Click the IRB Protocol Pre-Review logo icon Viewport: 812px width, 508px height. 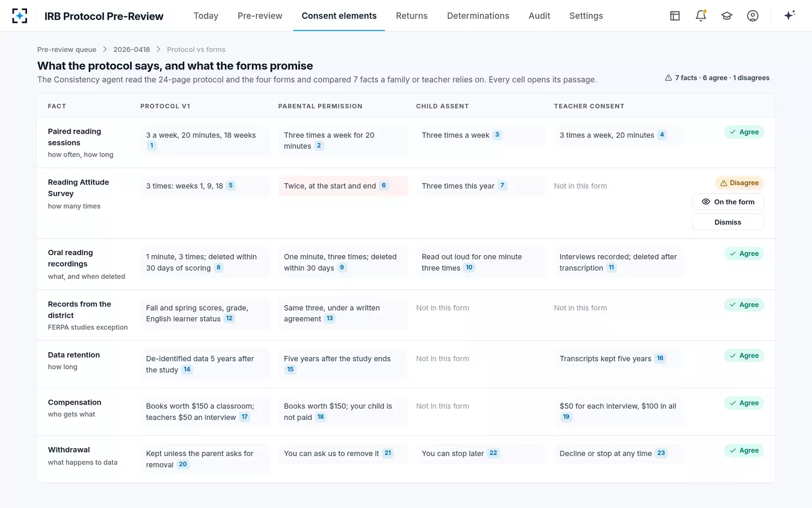point(20,16)
